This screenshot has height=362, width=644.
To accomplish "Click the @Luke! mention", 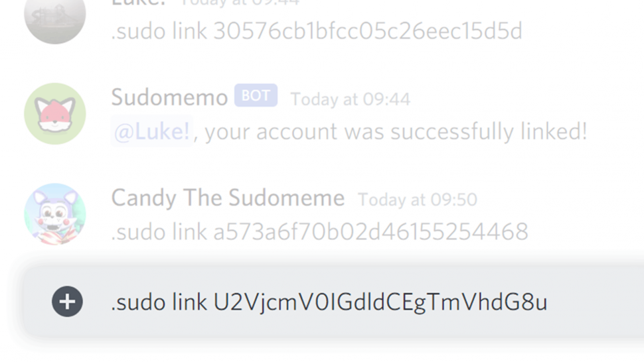I will [x=151, y=131].
